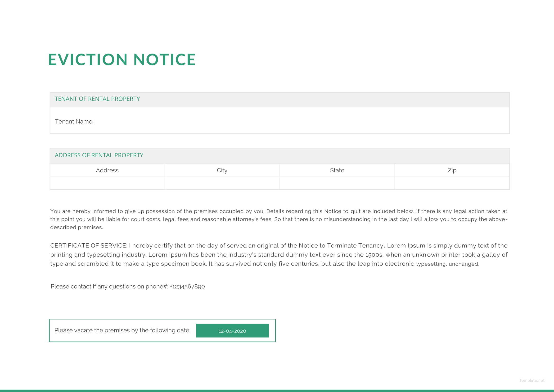This screenshot has width=554, height=392.
Task: Click the green footer bar
Action: pos(277,390)
